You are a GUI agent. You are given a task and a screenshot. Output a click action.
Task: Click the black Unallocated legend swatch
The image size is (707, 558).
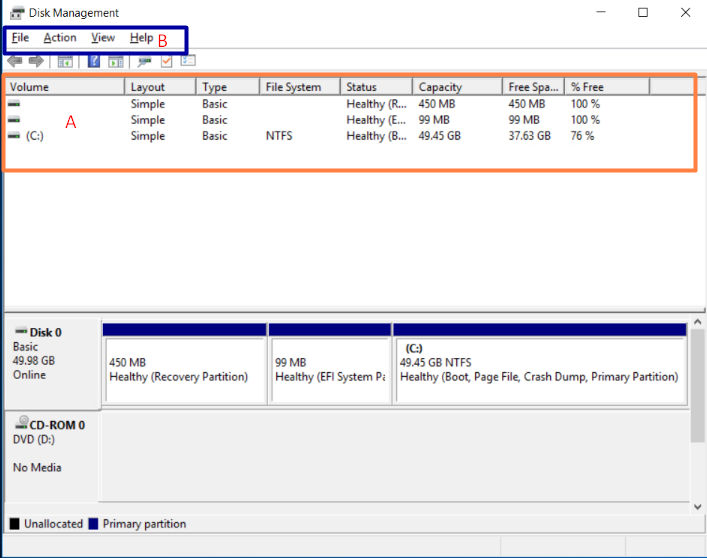point(14,524)
